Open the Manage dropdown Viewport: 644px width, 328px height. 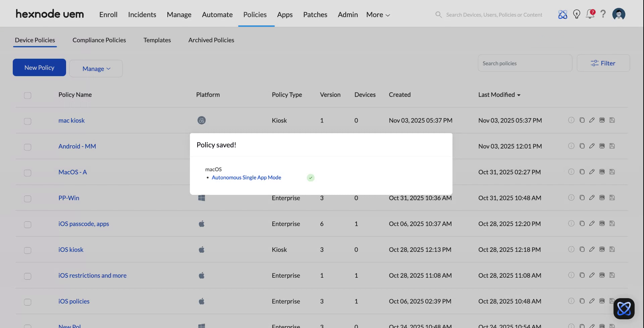(x=96, y=68)
